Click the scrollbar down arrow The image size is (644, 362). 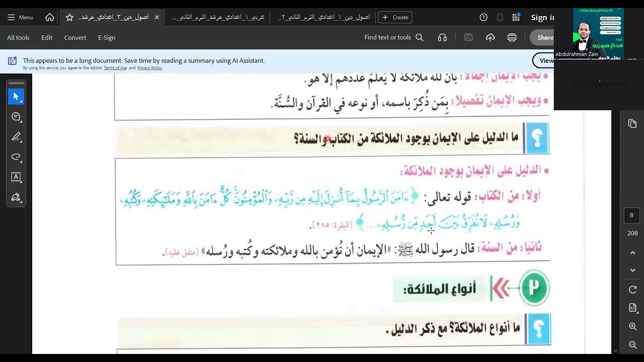pyautogui.click(x=615, y=350)
